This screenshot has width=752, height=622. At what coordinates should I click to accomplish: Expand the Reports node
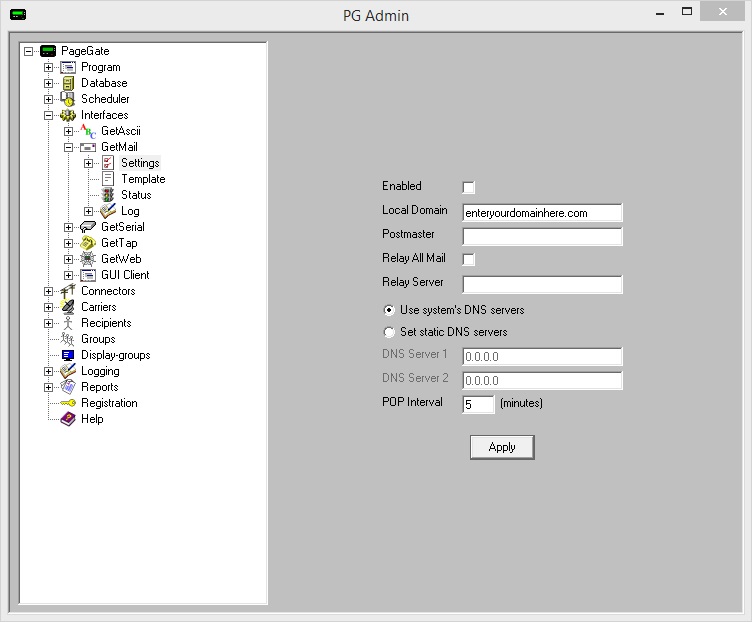48,387
